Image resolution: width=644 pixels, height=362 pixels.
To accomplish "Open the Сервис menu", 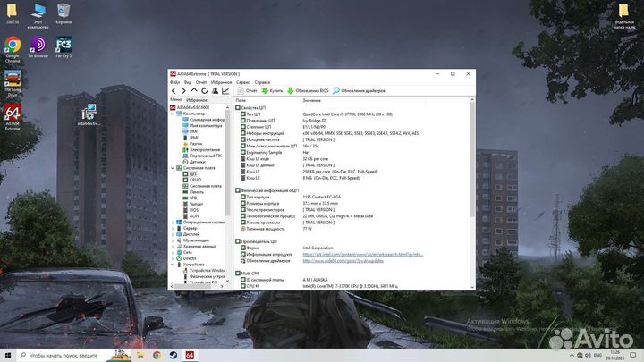I will pos(243,82).
